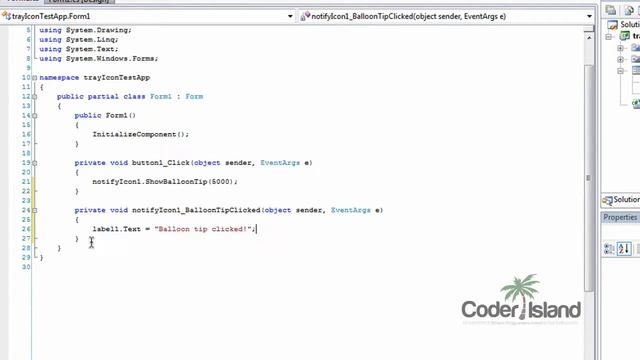The image size is (640, 360).
Task: Switch Properties panel to Categorized view
Action: click(609, 249)
